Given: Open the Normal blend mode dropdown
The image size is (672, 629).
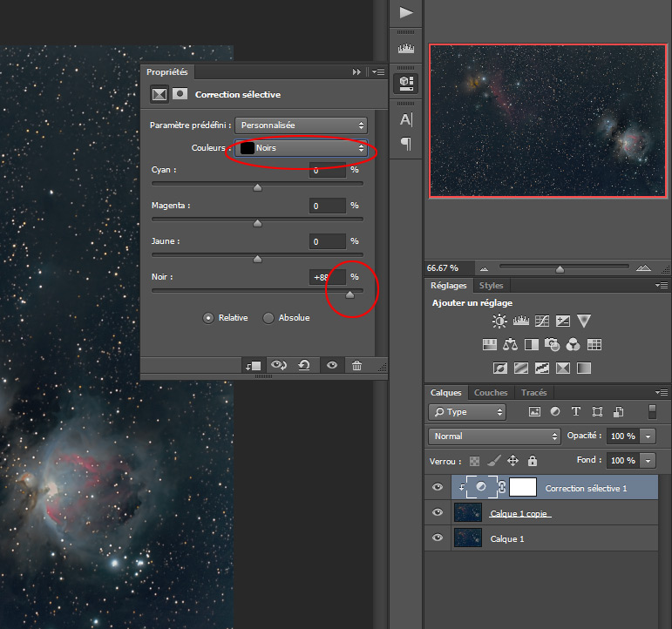Looking at the screenshot, I should coord(494,436).
